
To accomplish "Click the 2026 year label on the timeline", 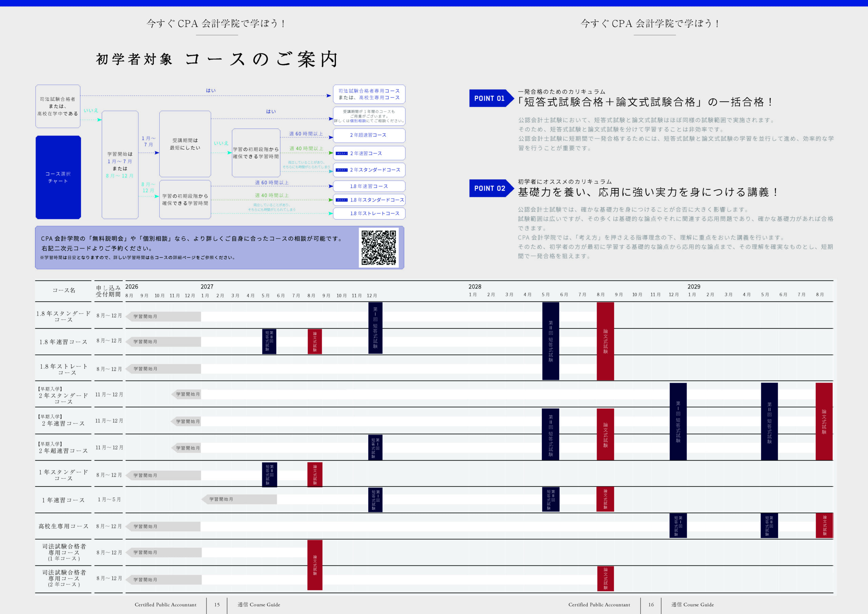I will coord(132,287).
